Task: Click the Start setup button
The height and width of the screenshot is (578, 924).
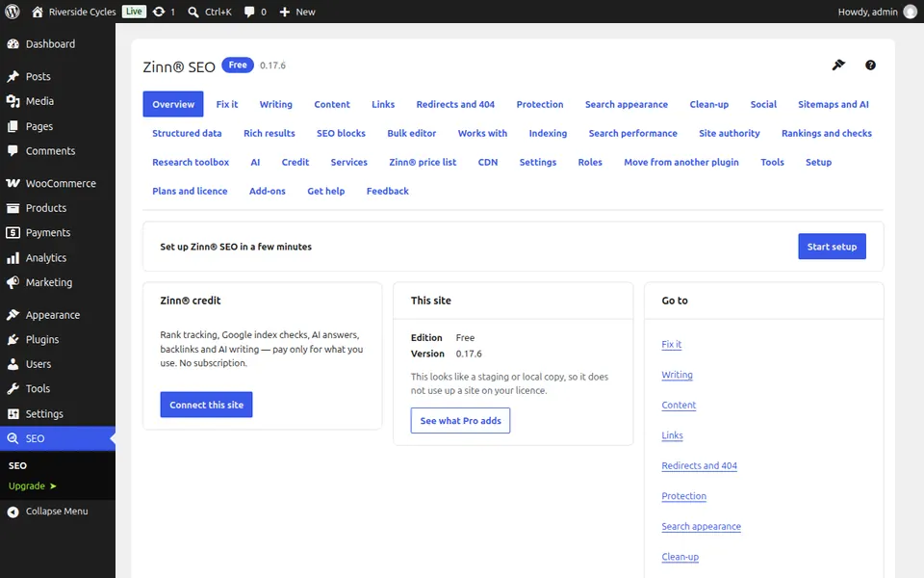Action: click(x=832, y=247)
